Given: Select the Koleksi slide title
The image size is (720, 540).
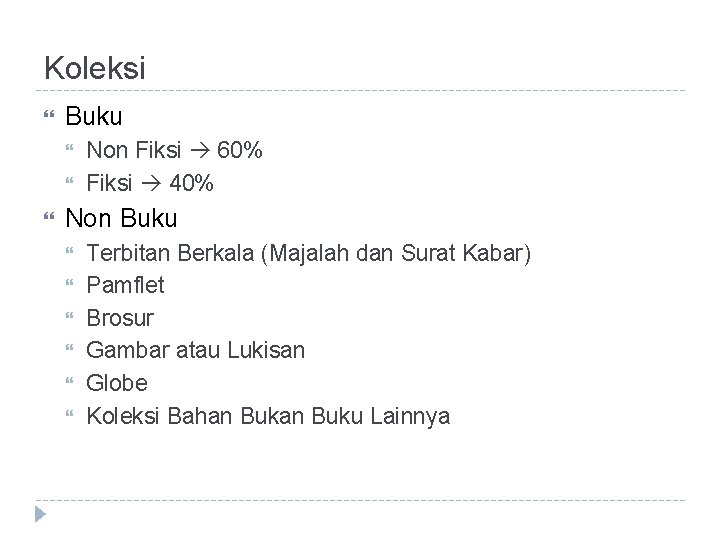Looking at the screenshot, I should point(95,68).
